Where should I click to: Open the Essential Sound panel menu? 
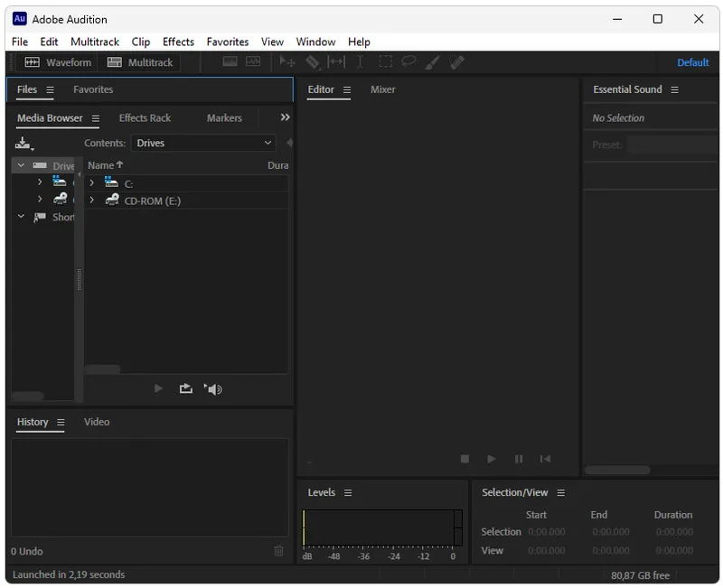click(x=674, y=89)
